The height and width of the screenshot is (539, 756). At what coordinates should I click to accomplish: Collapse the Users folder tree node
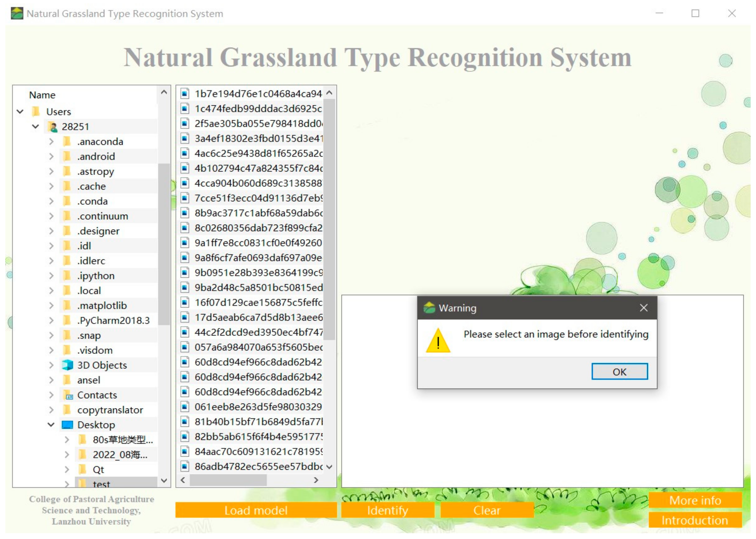pyautogui.click(x=20, y=111)
